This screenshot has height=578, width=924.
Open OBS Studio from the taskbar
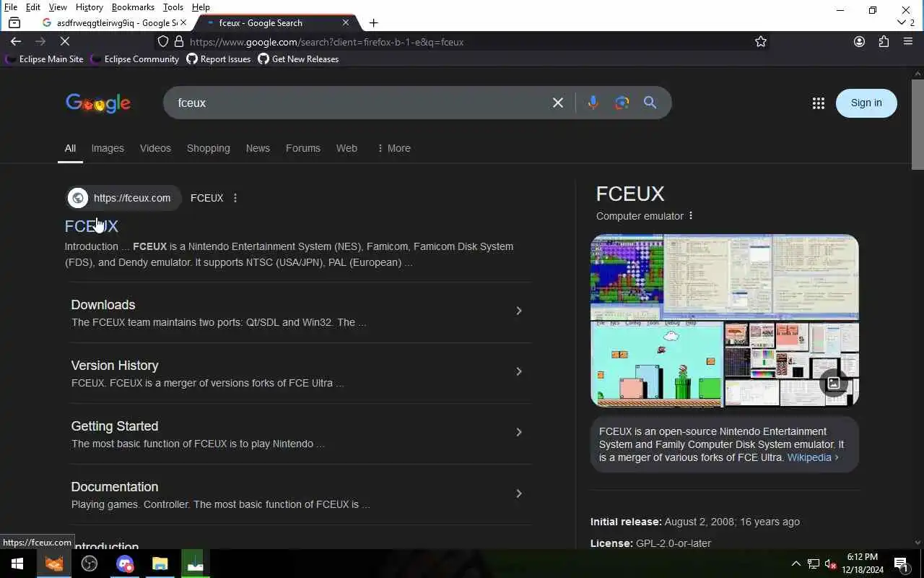[x=90, y=564]
